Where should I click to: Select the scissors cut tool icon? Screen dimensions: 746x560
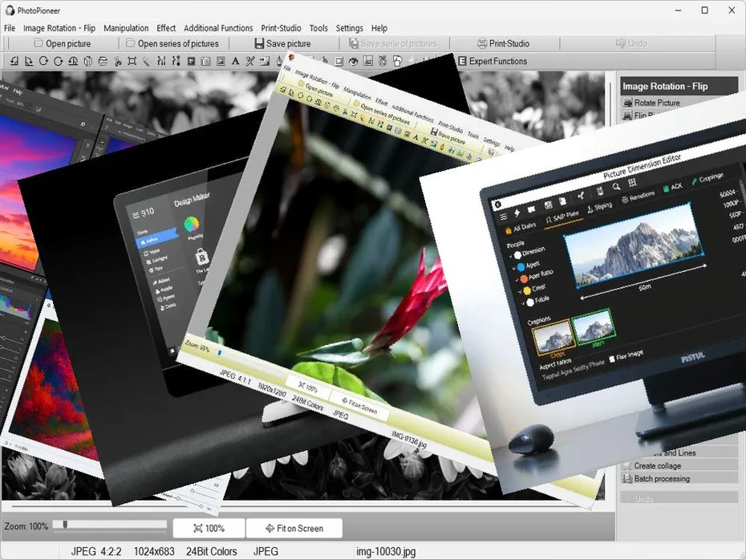pos(117,61)
